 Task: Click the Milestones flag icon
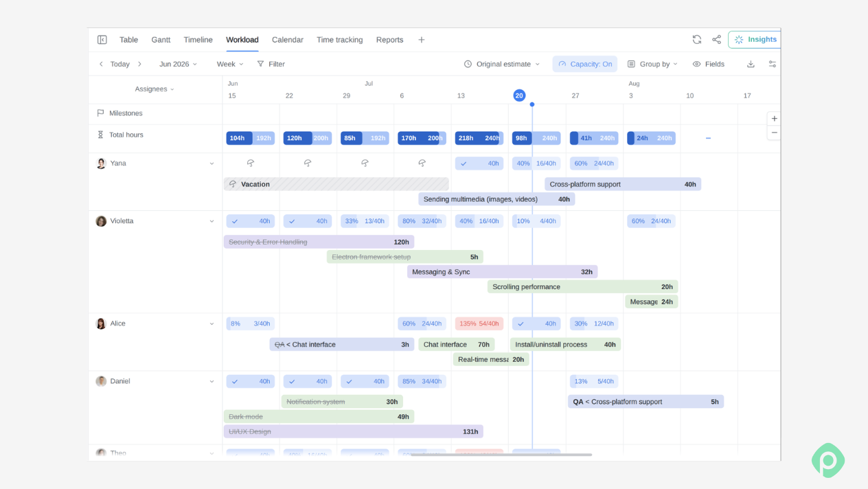click(100, 113)
